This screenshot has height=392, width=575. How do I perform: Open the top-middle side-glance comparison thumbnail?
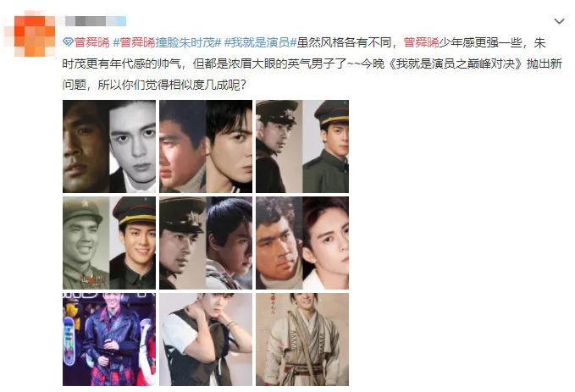pos(206,146)
